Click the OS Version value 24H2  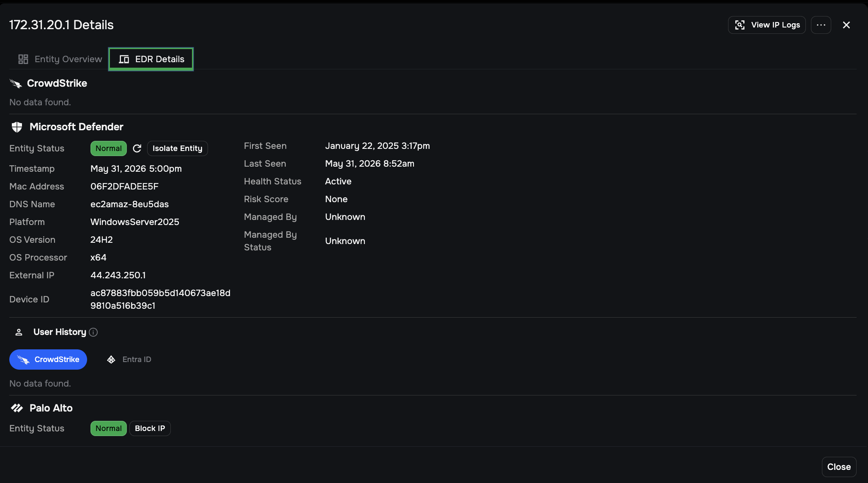tap(101, 240)
